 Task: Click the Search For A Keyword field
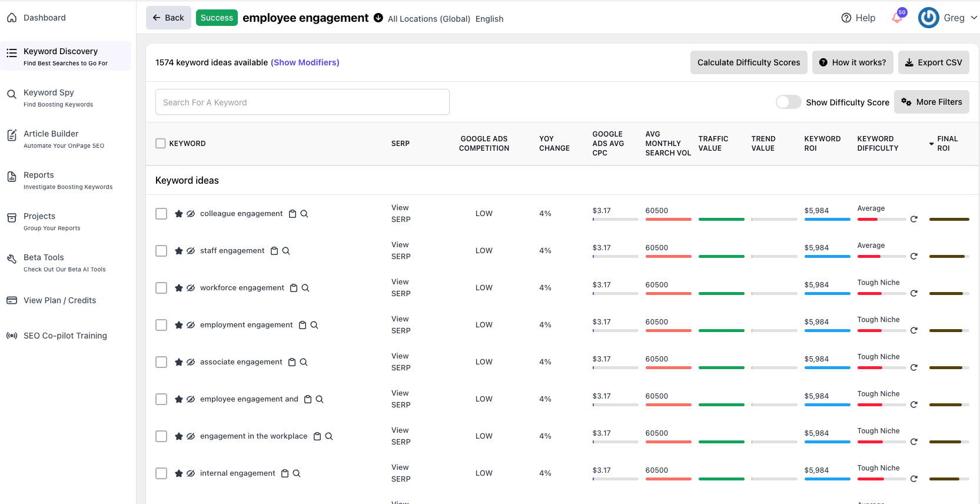pos(302,102)
